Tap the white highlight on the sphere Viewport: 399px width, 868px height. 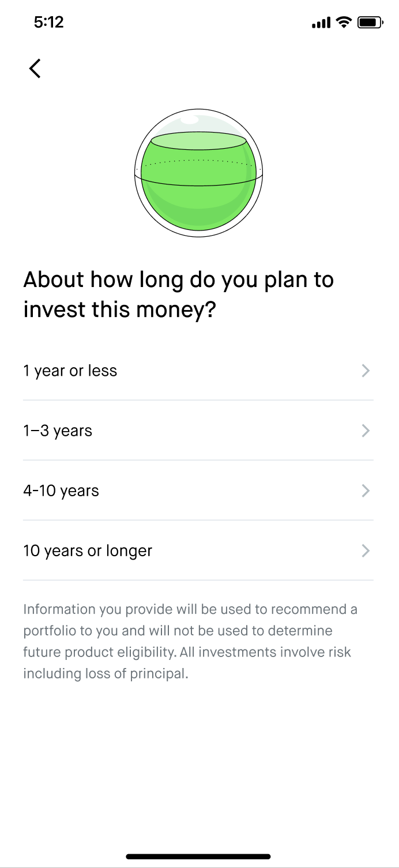(189, 120)
